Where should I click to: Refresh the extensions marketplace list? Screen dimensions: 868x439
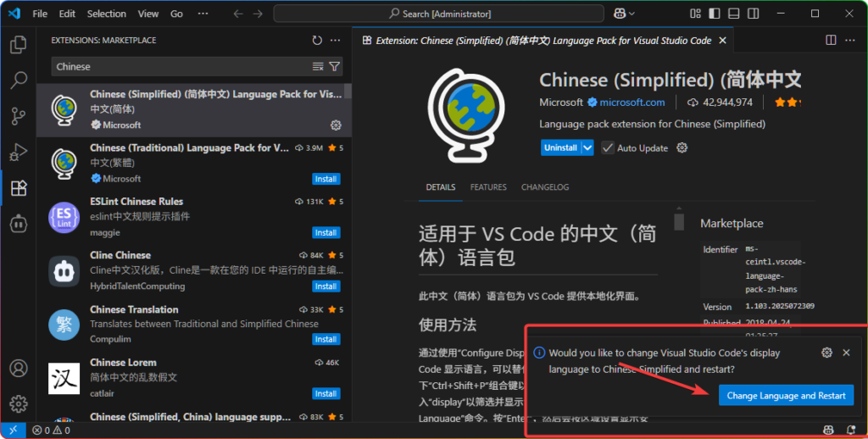click(x=317, y=41)
